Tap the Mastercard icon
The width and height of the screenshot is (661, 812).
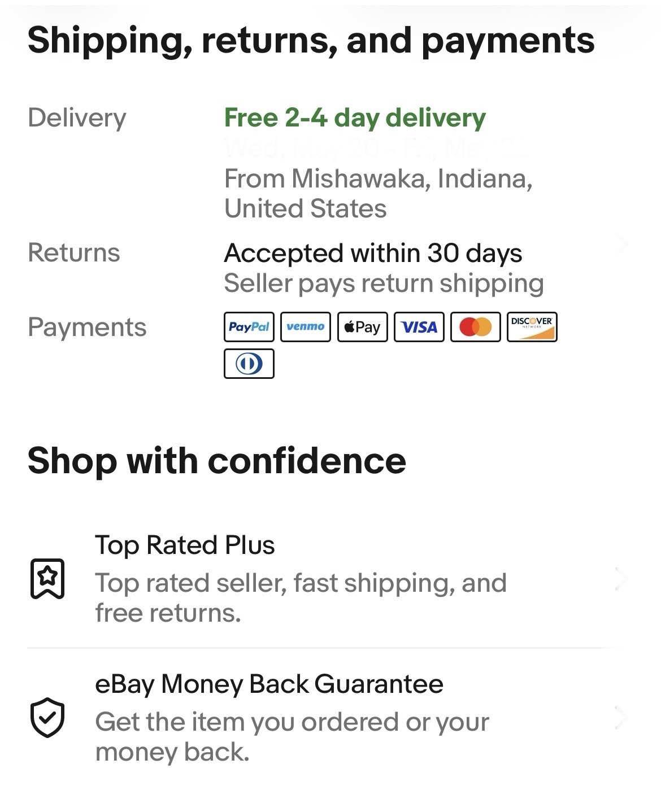tap(475, 327)
